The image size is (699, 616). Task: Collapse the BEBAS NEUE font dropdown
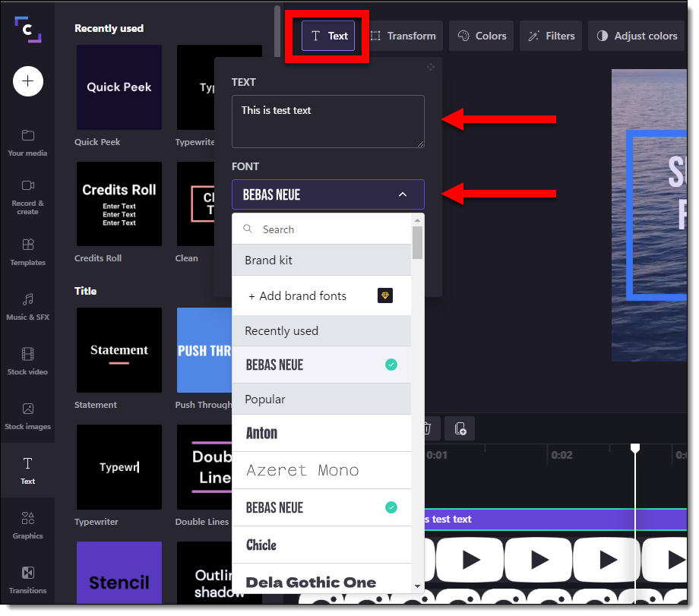click(x=403, y=194)
